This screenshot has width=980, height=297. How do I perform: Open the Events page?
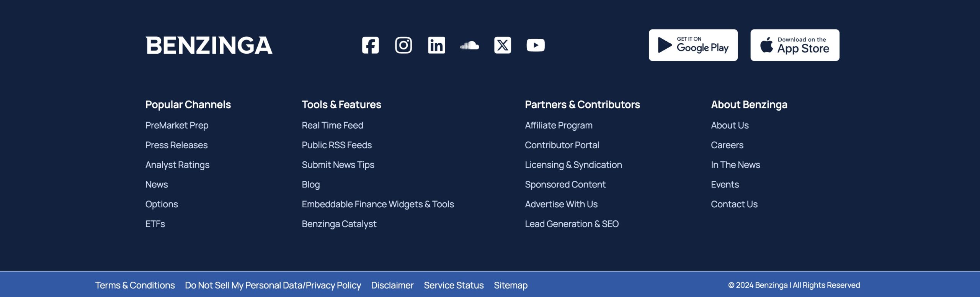725,184
